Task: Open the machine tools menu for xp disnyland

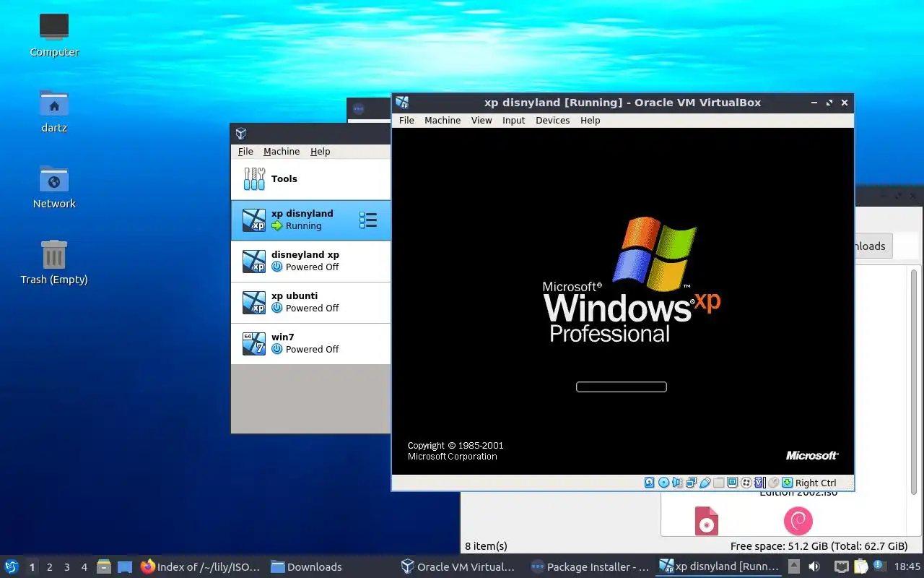Action: pyautogui.click(x=368, y=220)
